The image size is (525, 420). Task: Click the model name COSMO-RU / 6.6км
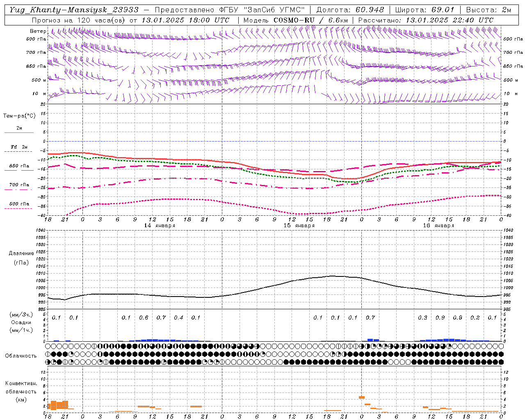[310, 20]
